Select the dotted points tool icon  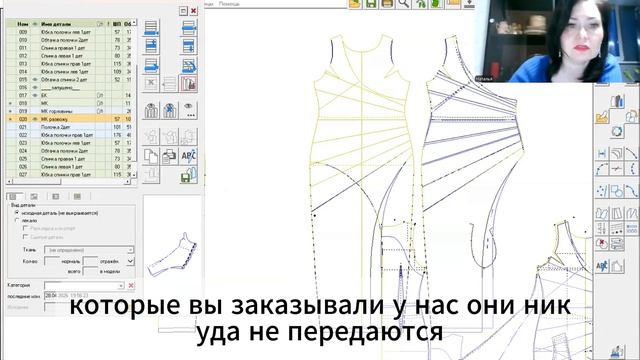click(x=602, y=191)
